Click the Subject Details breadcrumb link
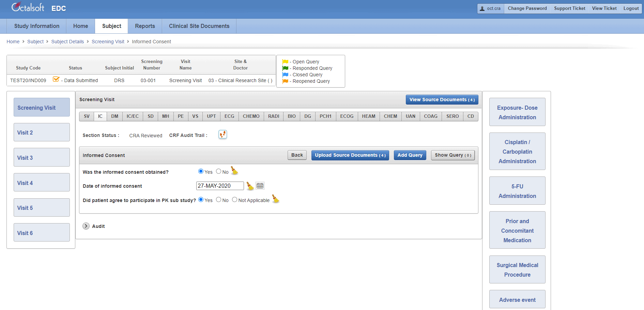 [x=67, y=42]
